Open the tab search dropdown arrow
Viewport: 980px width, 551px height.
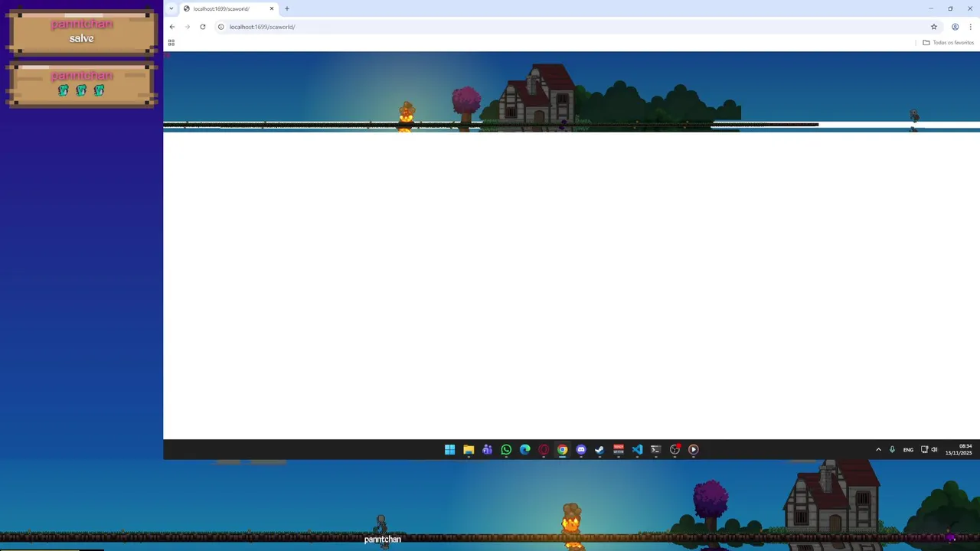coord(171,8)
